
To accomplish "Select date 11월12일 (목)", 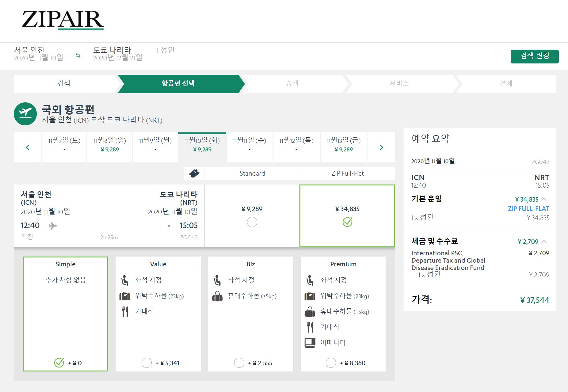I will click(296, 147).
